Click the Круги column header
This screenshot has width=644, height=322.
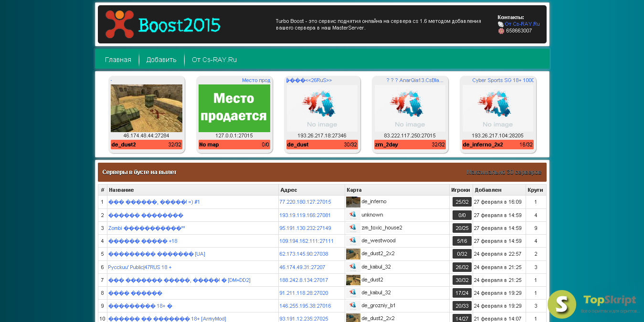tap(536, 190)
